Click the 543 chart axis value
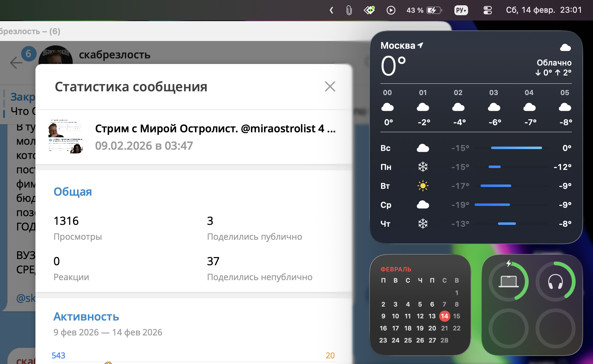Viewport: 593px width, 364px height. 58,355
